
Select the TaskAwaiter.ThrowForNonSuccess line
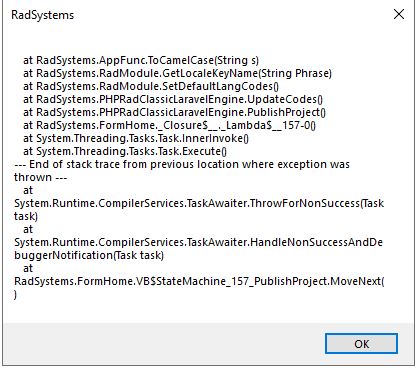199,203
